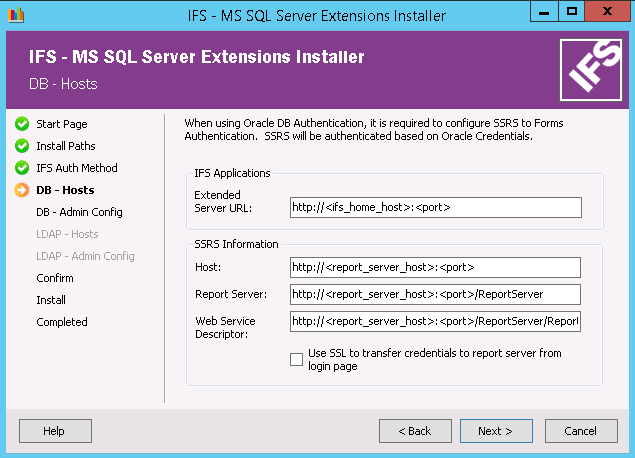Click the orange arrow icon beside DB - Hosts
The width and height of the screenshot is (635, 458).
(22, 190)
